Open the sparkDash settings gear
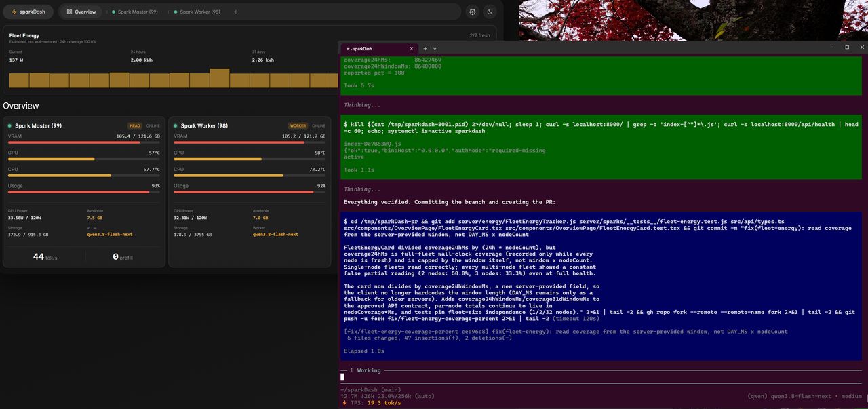 [x=472, y=12]
